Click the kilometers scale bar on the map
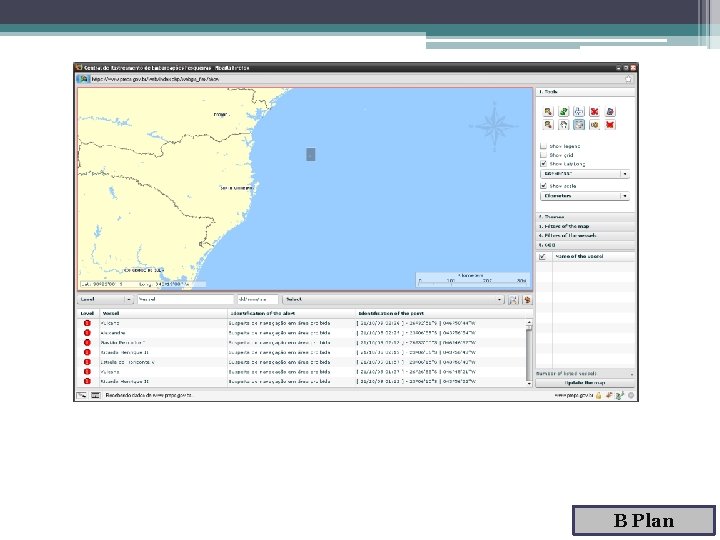This screenshot has width=720, height=540. [472, 280]
